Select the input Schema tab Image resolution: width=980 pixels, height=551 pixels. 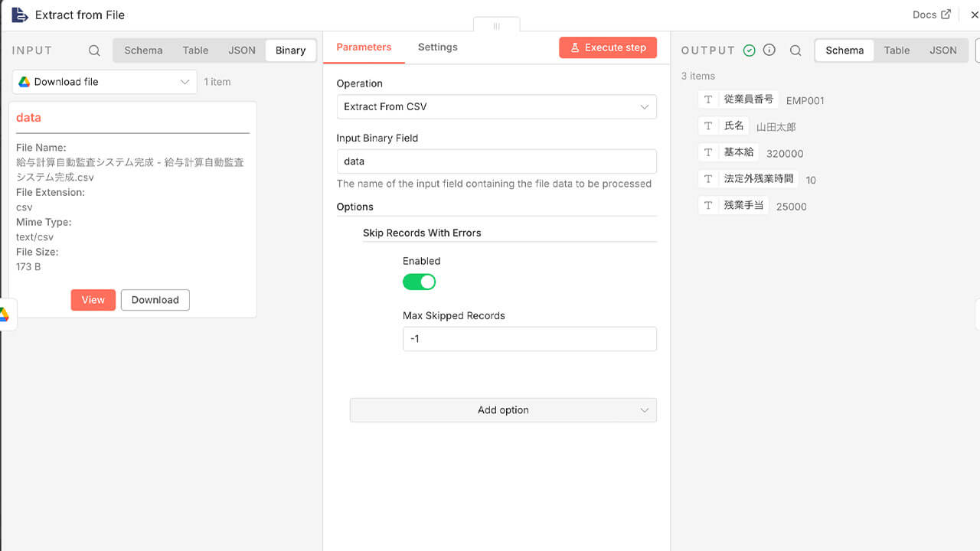pyautogui.click(x=143, y=51)
